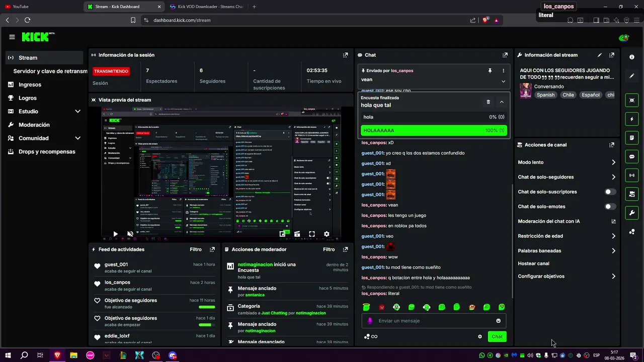Viewport: 644px width, 362px height.
Task: Open the emoji picker in message box
Action: [x=499, y=321]
